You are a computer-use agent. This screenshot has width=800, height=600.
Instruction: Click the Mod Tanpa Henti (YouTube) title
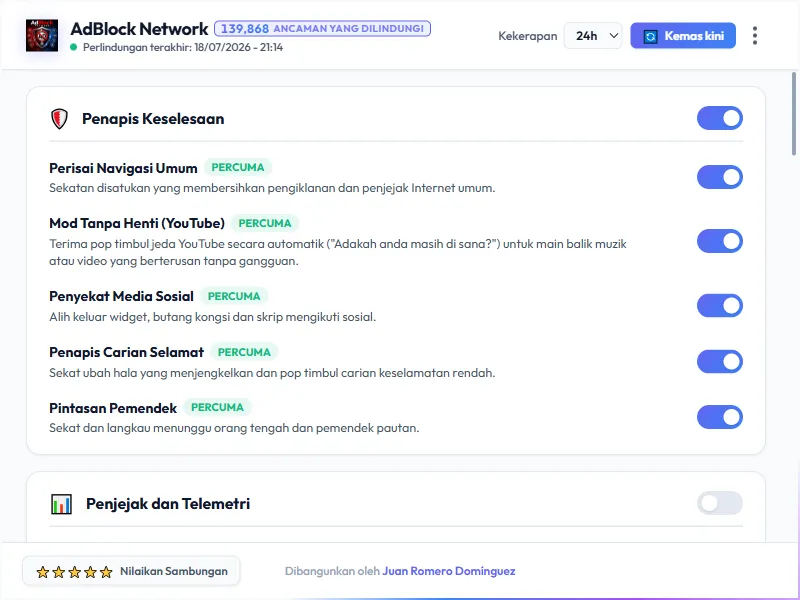pos(137,223)
